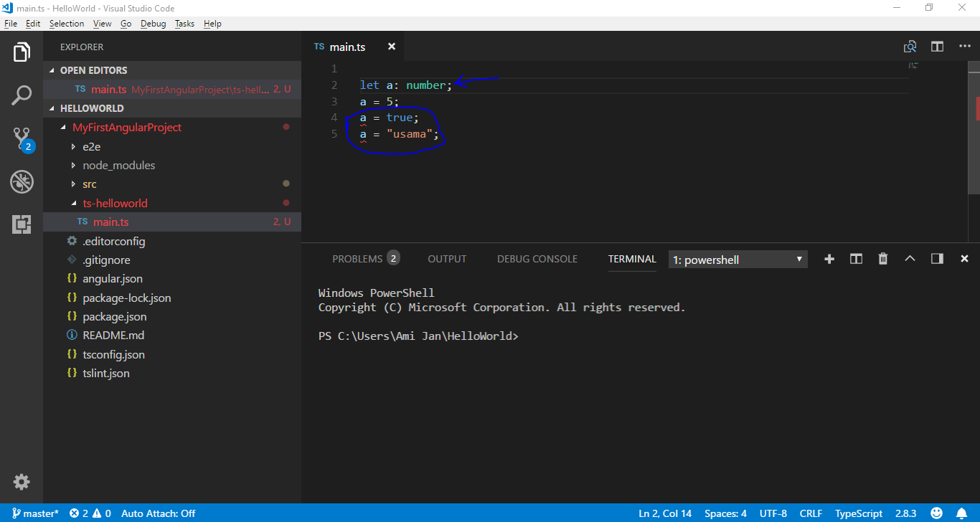The image size is (980, 522).
Task: Open the editor More Actions menu
Action: pos(964,47)
